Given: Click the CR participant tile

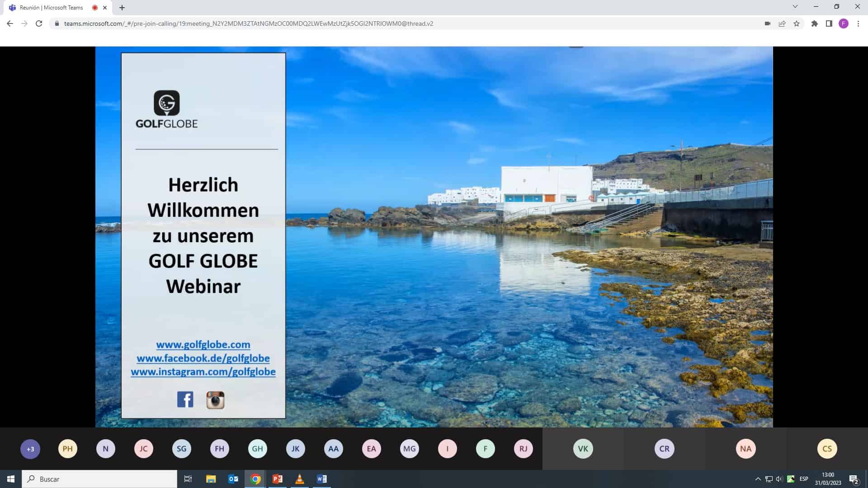Looking at the screenshot, I should click(x=664, y=449).
